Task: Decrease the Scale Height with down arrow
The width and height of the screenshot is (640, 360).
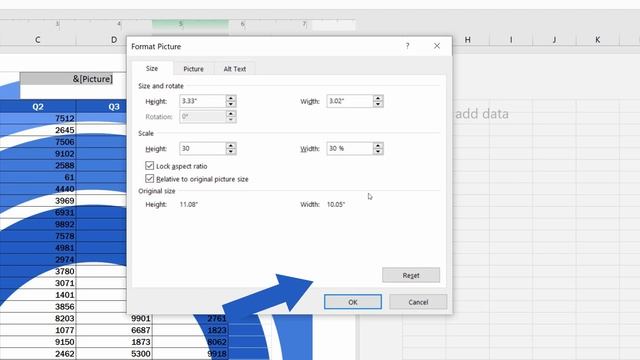Action: [231, 151]
